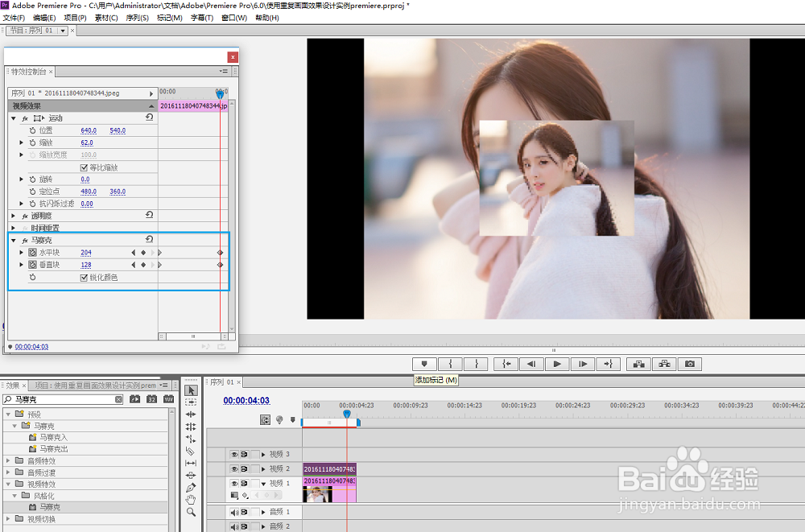Viewport: 805px width, 532px height.
Task: Select the Ripple Edit tool
Action: [191, 414]
